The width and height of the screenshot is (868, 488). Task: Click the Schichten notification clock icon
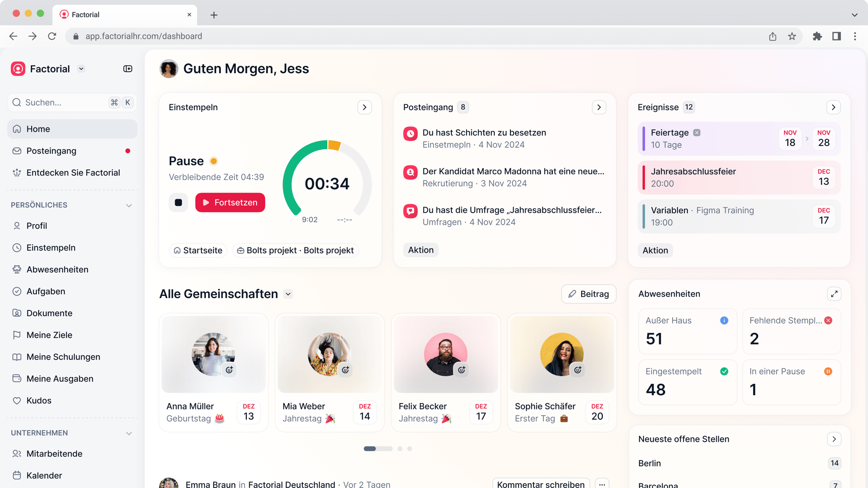410,134
